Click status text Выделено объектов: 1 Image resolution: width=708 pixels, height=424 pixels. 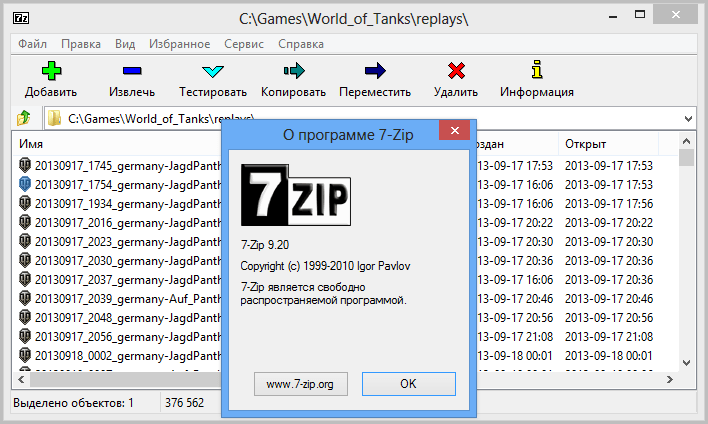click(74, 402)
